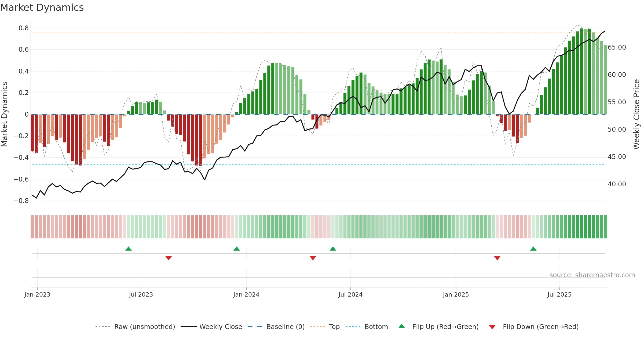Click the Jul 2023 axis label
Image resolution: width=644 pixels, height=362 pixels.
click(141, 294)
